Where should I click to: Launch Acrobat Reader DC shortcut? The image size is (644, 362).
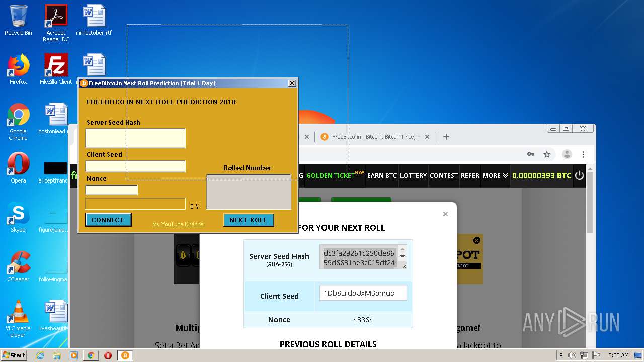pyautogui.click(x=56, y=23)
